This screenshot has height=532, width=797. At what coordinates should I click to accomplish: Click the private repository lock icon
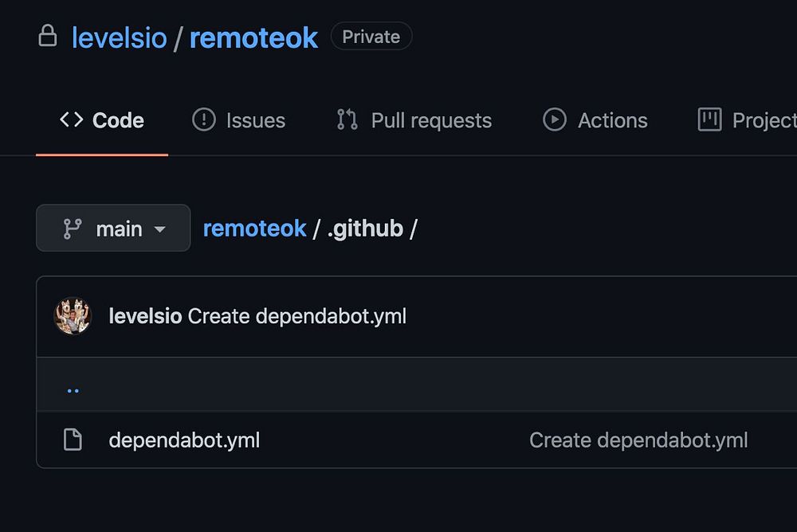coord(48,36)
